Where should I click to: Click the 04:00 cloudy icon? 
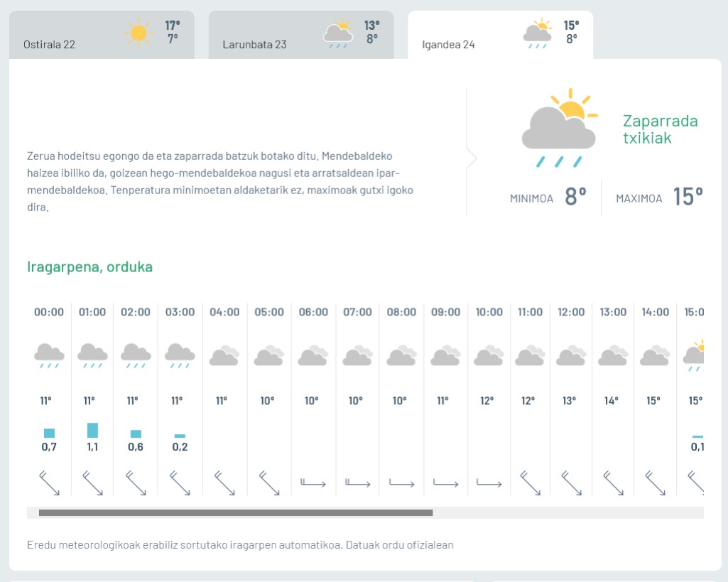pos(224,355)
